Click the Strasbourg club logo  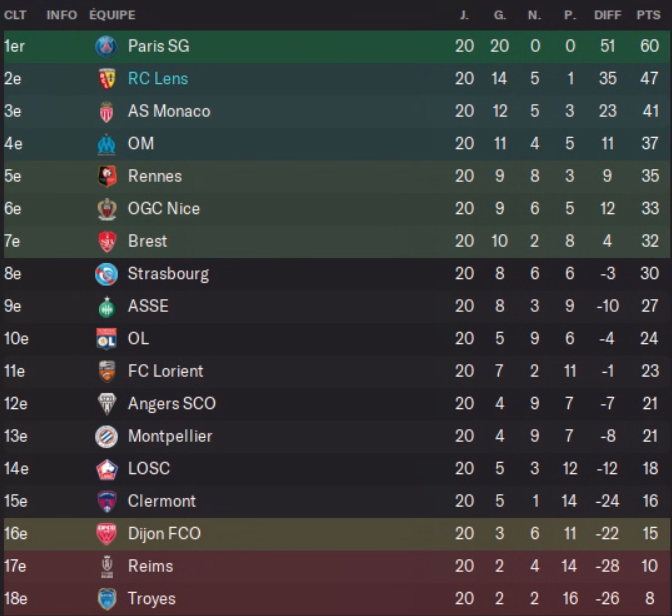tap(106, 274)
